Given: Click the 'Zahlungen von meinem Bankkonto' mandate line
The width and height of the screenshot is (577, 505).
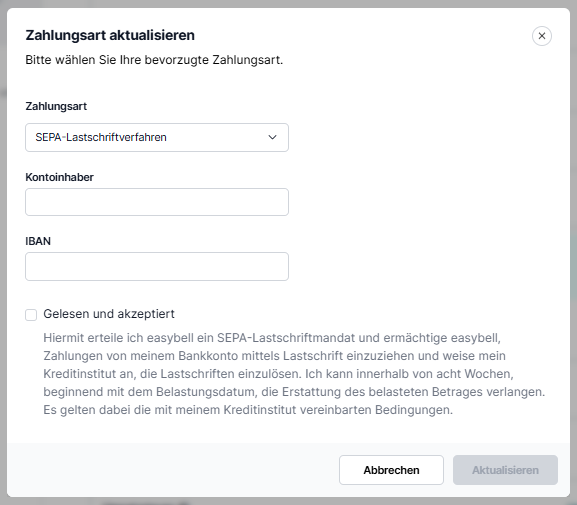Looking at the screenshot, I should (x=275, y=356).
